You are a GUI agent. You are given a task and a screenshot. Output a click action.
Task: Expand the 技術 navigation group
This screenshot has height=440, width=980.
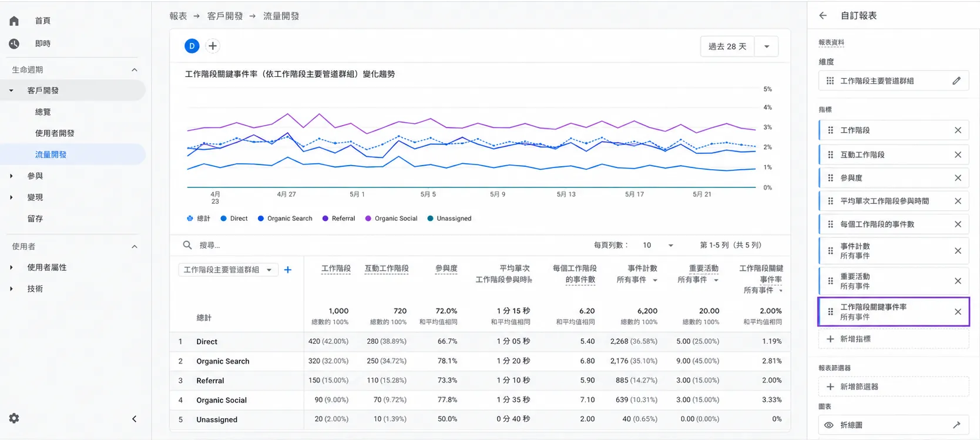pyautogui.click(x=11, y=288)
